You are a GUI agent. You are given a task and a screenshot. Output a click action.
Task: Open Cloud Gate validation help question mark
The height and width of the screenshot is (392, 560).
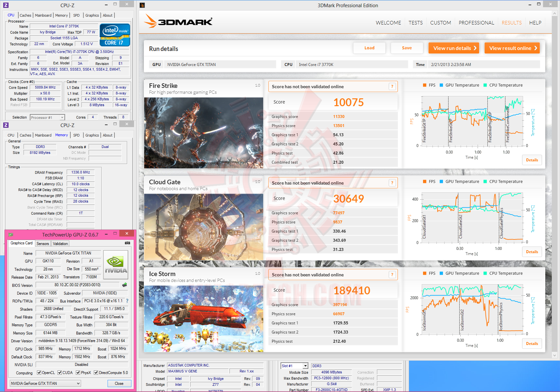coord(392,183)
